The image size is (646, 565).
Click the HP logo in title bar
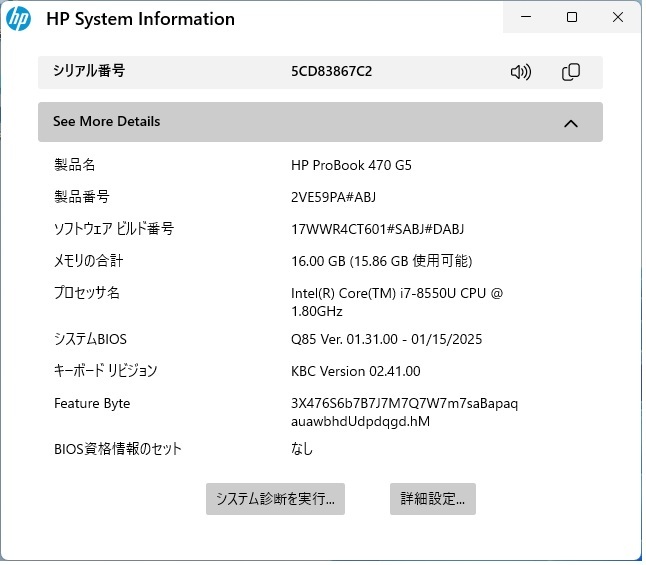pos(19,19)
